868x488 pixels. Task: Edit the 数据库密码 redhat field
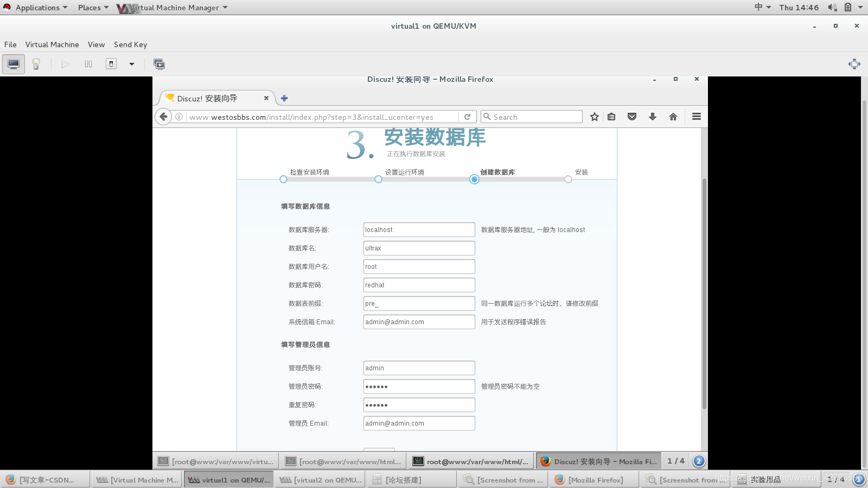(x=419, y=285)
